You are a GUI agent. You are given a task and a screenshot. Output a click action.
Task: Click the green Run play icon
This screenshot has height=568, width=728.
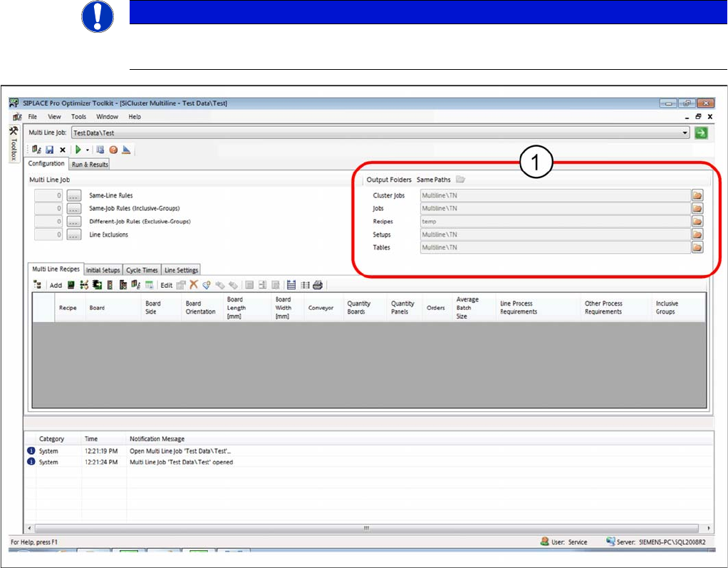tap(79, 150)
